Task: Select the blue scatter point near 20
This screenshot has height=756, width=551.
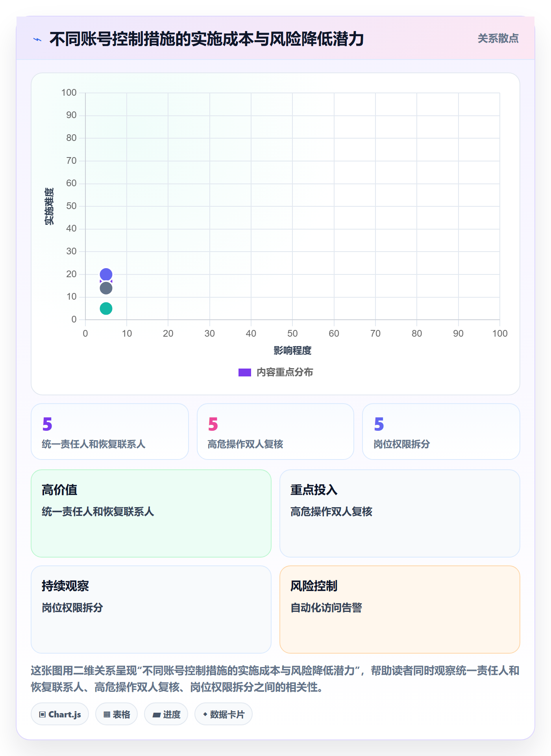Action: [x=106, y=274]
